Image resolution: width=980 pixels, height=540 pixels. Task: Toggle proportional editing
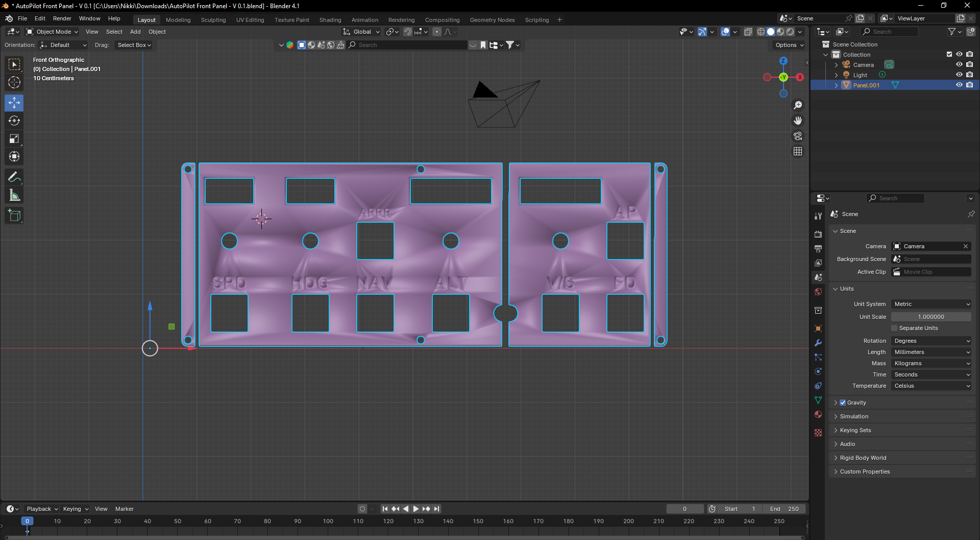pyautogui.click(x=437, y=32)
